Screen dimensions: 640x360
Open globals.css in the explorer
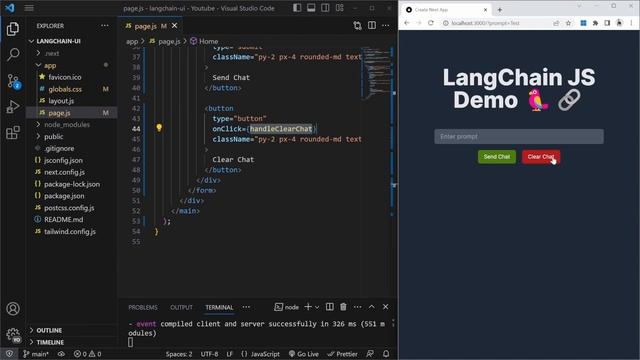click(x=65, y=89)
